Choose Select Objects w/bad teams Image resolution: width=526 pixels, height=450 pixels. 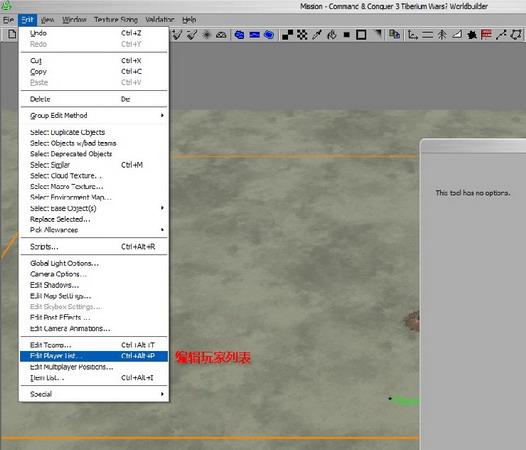click(94, 143)
